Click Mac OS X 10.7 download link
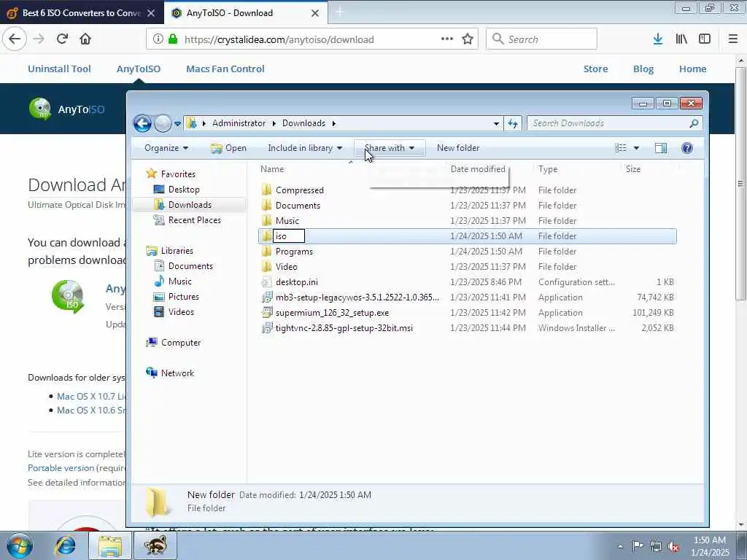Screen dimensions: 747x560 (91, 396)
